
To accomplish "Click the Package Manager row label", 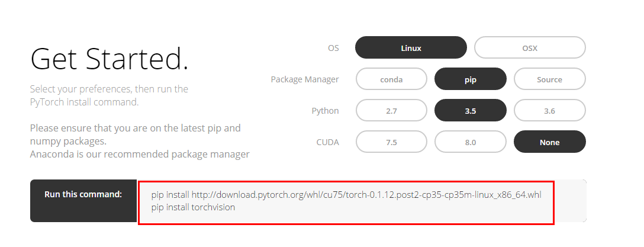I will pyautogui.click(x=305, y=79).
